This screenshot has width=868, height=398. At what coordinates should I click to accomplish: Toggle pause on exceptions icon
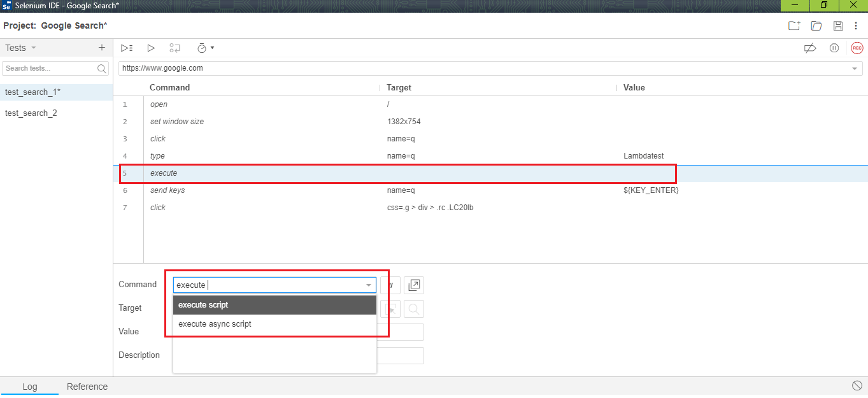834,48
